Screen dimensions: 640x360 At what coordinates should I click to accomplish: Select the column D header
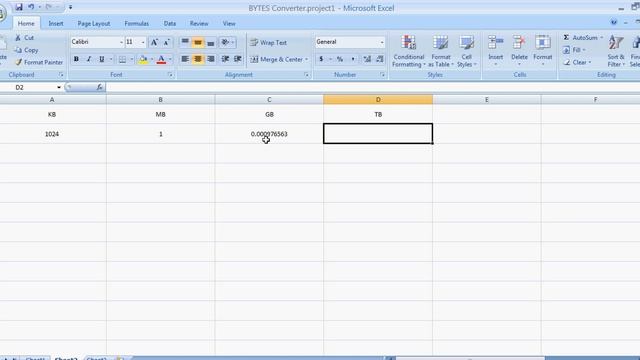pyautogui.click(x=378, y=100)
